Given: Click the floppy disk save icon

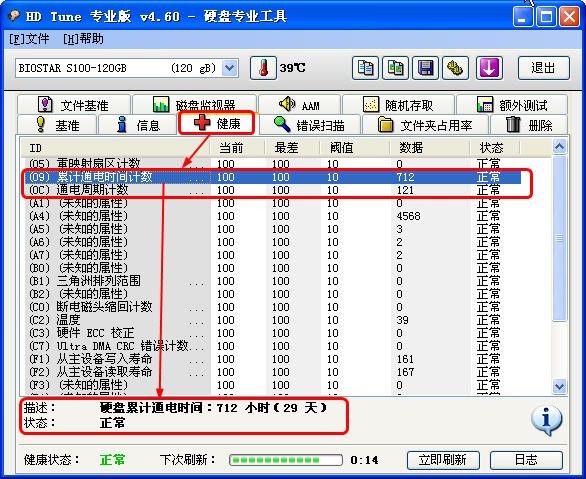Looking at the screenshot, I should [425, 68].
